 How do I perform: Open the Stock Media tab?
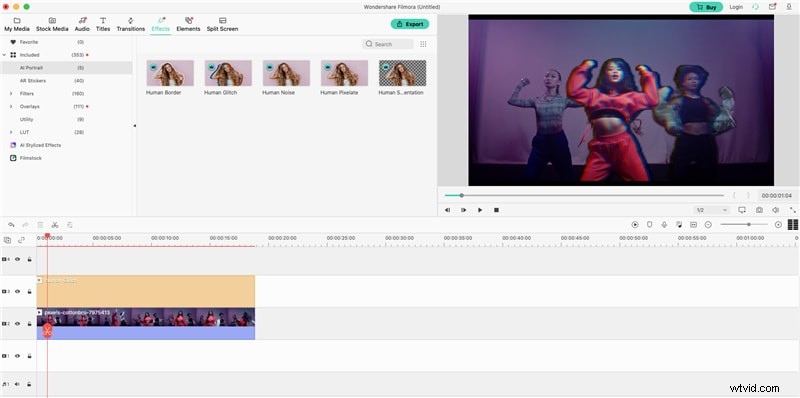click(52, 24)
